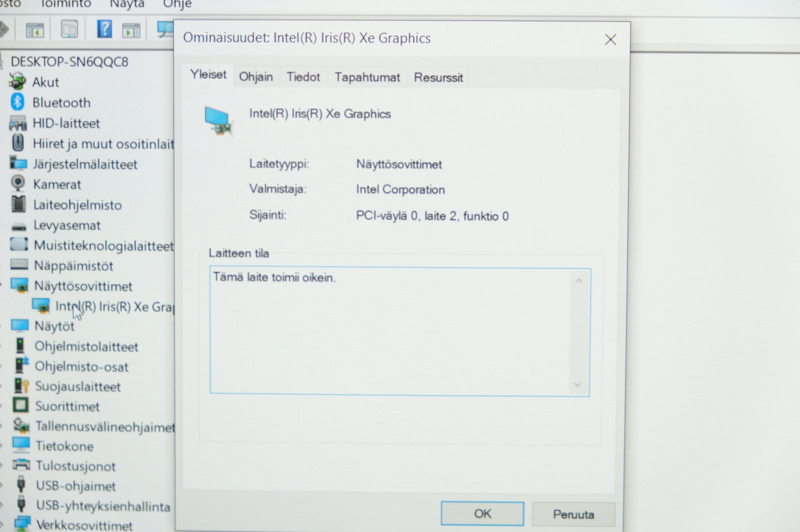Viewport: 800px width, 532px height.
Task: Click the scroll up arrow in device status box
Action: (x=579, y=281)
